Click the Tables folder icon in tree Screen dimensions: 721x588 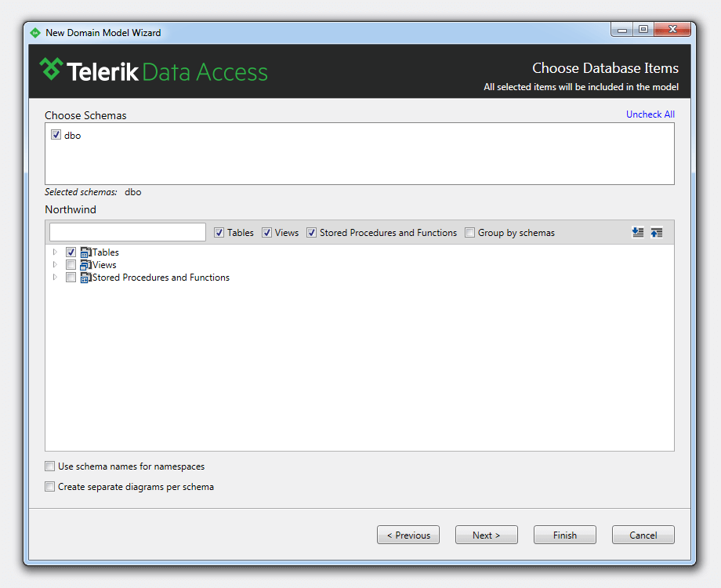(x=85, y=252)
